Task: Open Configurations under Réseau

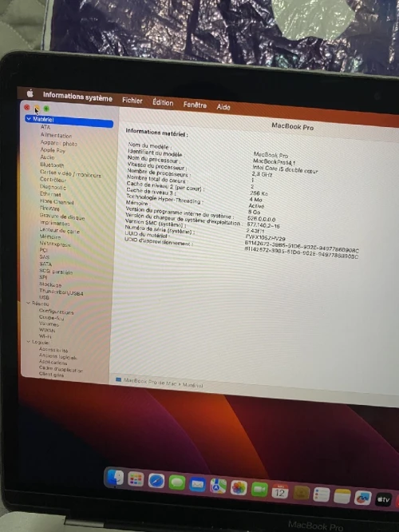Action: [x=57, y=311]
